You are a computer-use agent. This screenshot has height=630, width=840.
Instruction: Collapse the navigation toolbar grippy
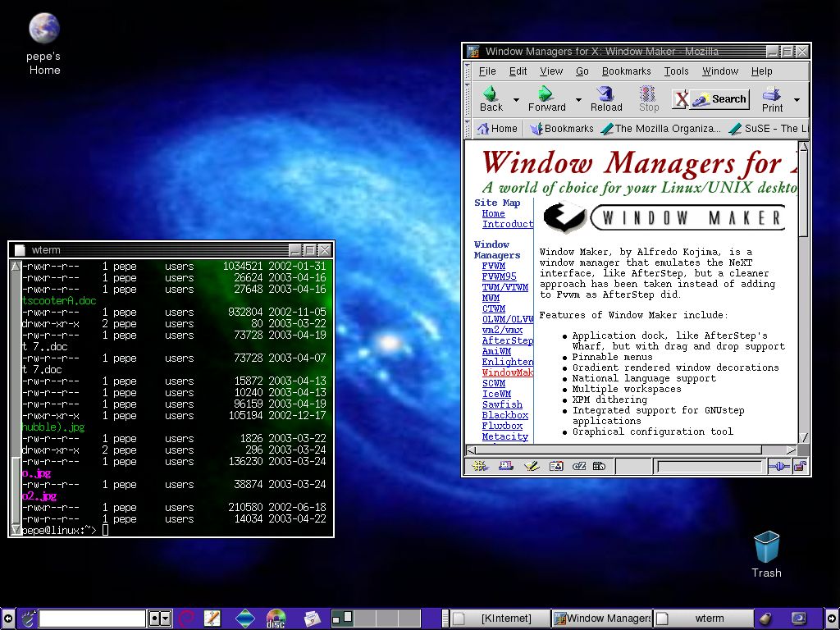pos(468,99)
